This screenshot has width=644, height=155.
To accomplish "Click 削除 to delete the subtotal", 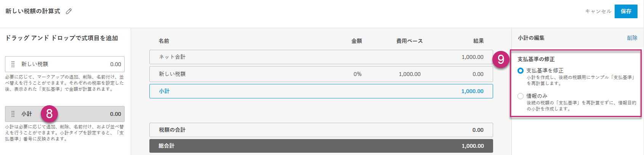I will pyautogui.click(x=632, y=38).
